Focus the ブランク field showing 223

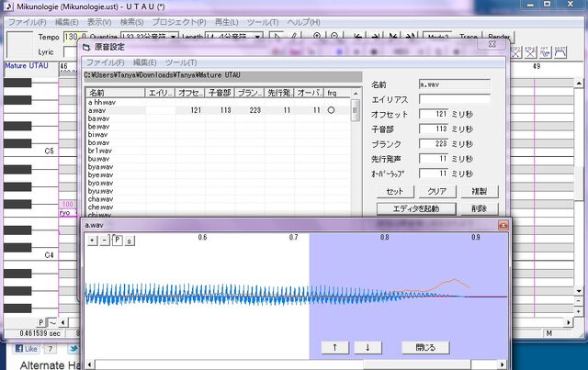434,144
